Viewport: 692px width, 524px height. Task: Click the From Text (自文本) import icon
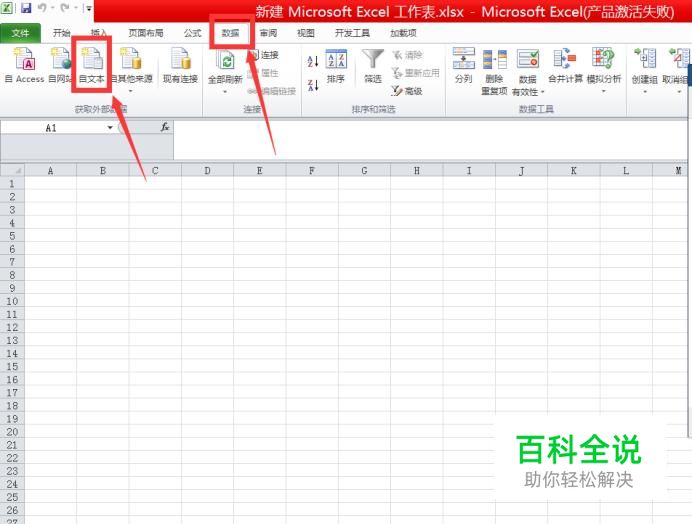(92, 65)
